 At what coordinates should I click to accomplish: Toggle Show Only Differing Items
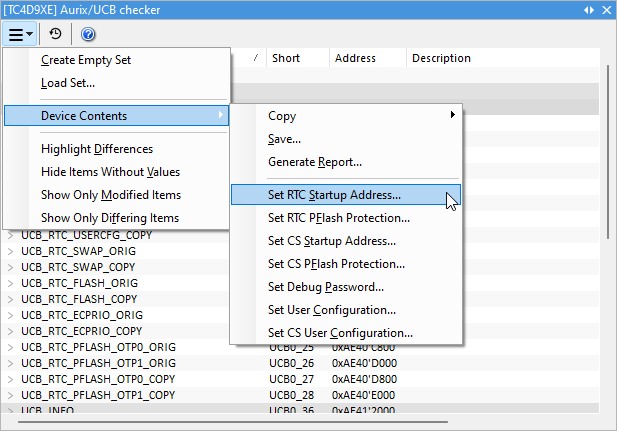click(x=110, y=217)
